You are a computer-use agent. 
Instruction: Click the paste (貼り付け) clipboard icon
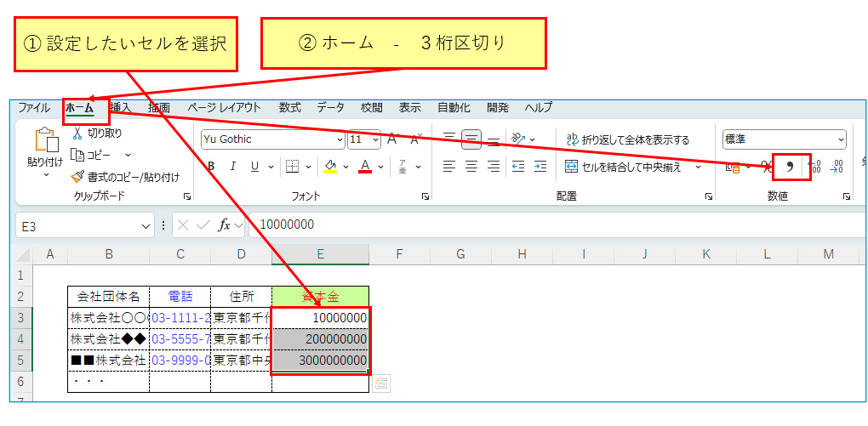click(x=44, y=143)
